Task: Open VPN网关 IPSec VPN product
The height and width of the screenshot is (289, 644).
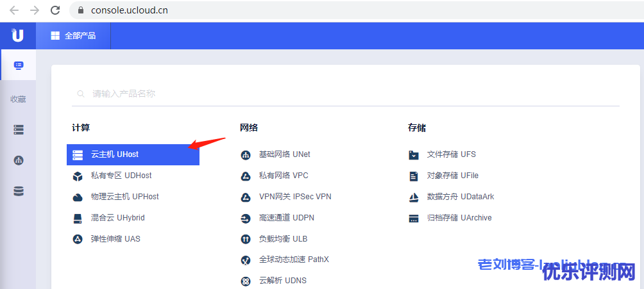Action: coord(295,197)
